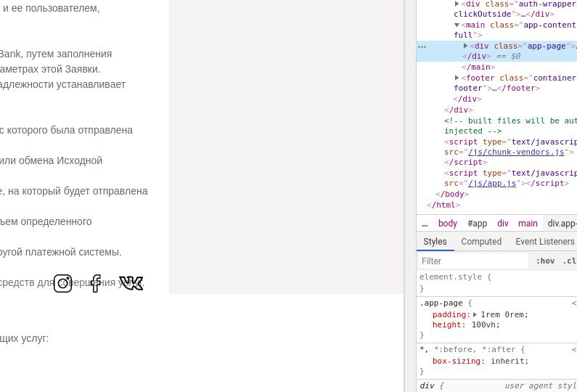
Task: Edit the height value 100vh
Action: click(484, 325)
